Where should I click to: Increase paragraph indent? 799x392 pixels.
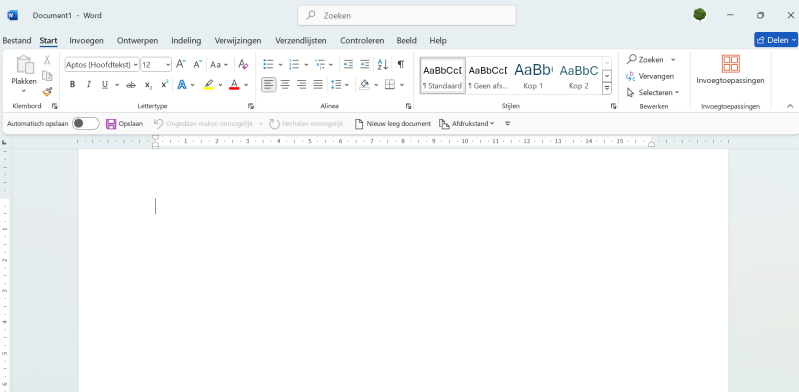(364, 64)
